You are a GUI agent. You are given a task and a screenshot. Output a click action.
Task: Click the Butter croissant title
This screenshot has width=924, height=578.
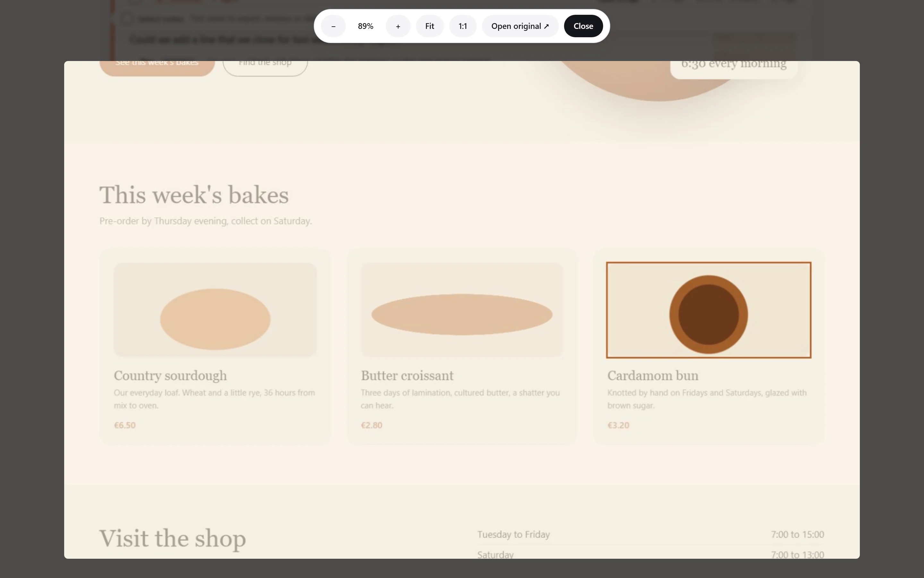point(407,375)
